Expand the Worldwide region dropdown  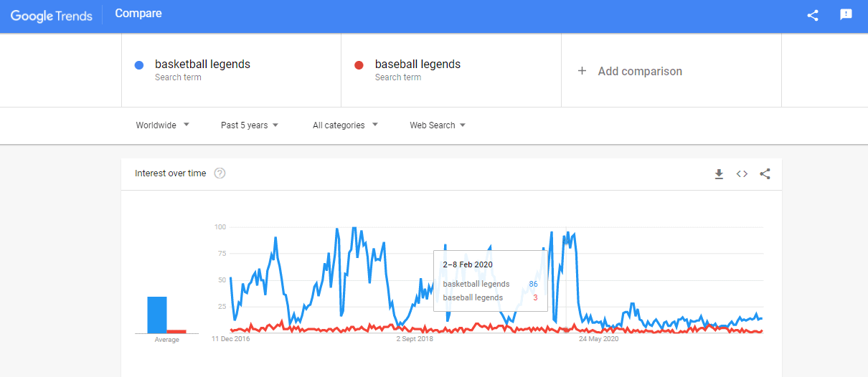pyautogui.click(x=163, y=125)
